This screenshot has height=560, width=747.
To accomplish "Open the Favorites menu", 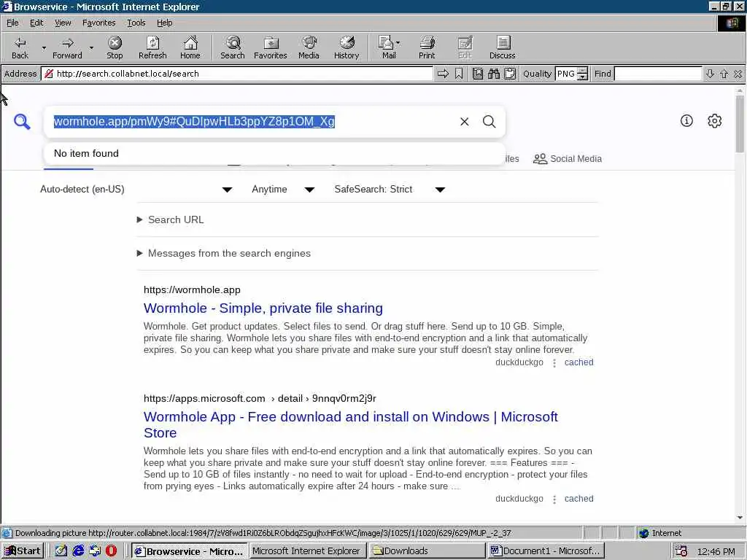I will tap(98, 23).
